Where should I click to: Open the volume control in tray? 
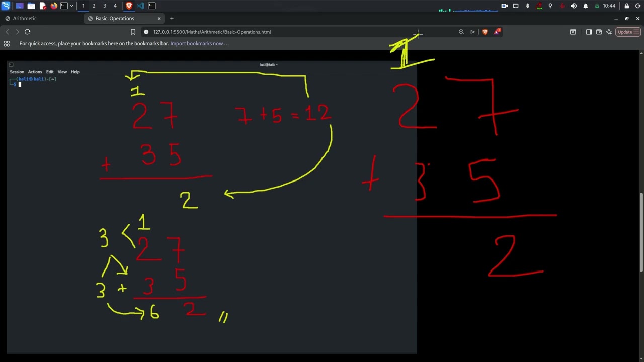pyautogui.click(x=574, y=6)
